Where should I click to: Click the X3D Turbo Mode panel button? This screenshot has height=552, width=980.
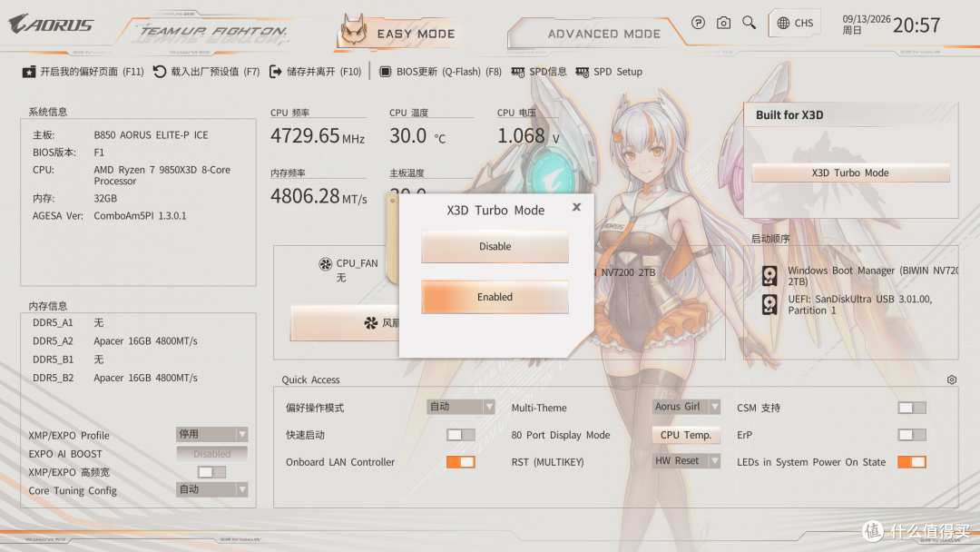point(850,172)
